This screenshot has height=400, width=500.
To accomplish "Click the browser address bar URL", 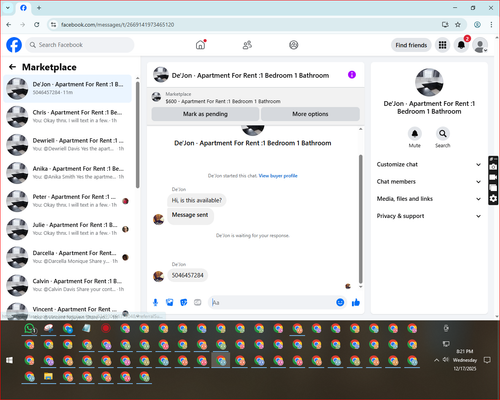I will tap(117, 25).
